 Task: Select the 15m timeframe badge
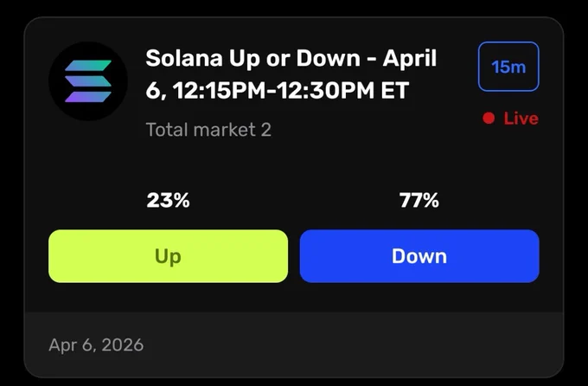[x=508, y=67]
